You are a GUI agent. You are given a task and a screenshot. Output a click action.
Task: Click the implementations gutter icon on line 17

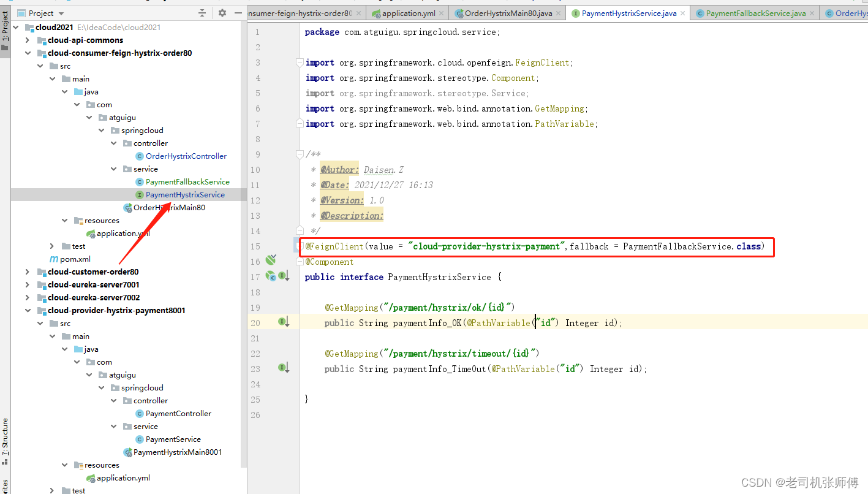point(284,276)
